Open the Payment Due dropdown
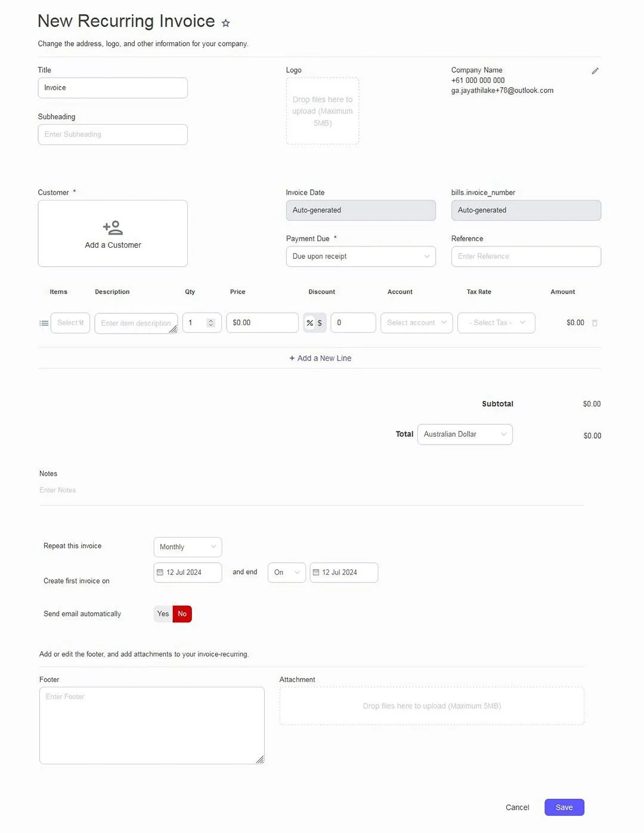 point(360,257)
